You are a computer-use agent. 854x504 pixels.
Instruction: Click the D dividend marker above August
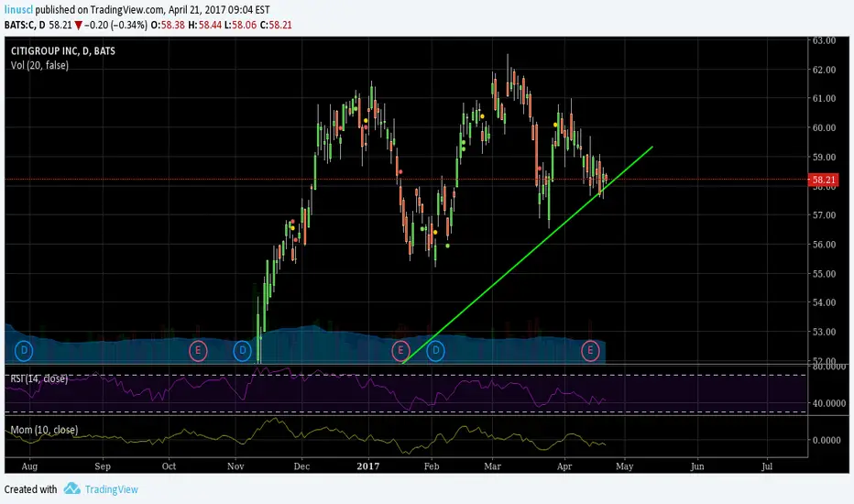click(24, 350)
